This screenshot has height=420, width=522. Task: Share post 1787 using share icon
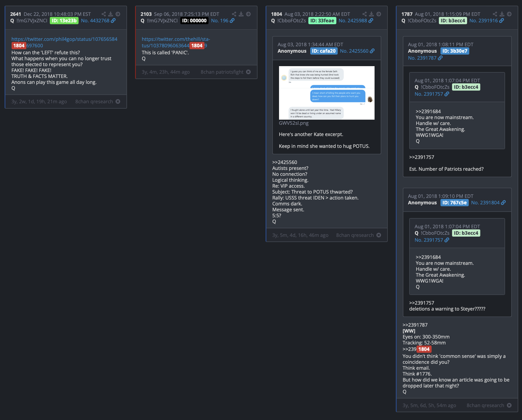(495, 14)
